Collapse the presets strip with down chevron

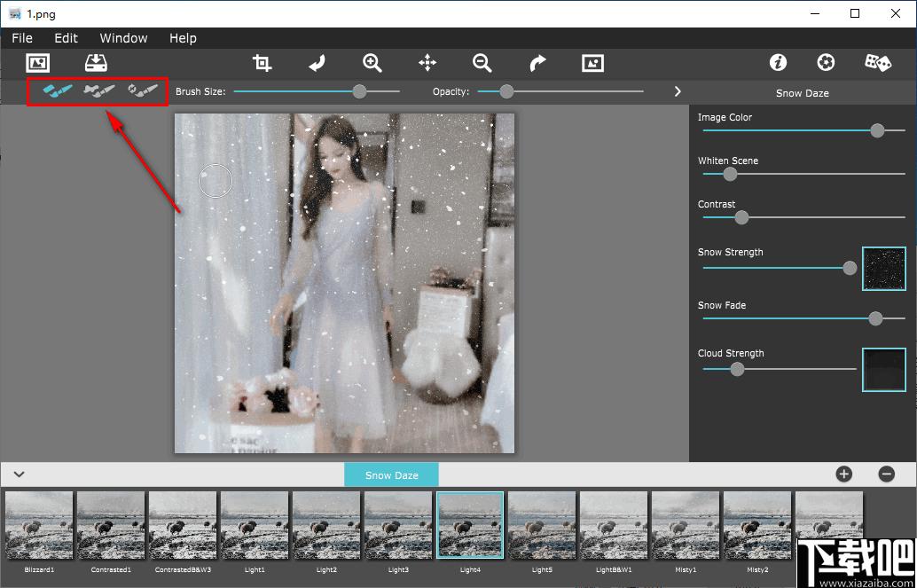point(19,474)
